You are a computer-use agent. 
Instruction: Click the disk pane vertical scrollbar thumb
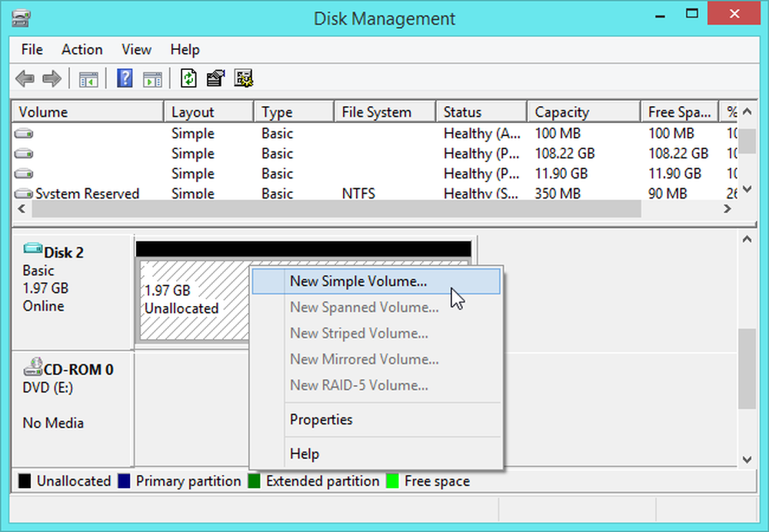pos(747,368)
